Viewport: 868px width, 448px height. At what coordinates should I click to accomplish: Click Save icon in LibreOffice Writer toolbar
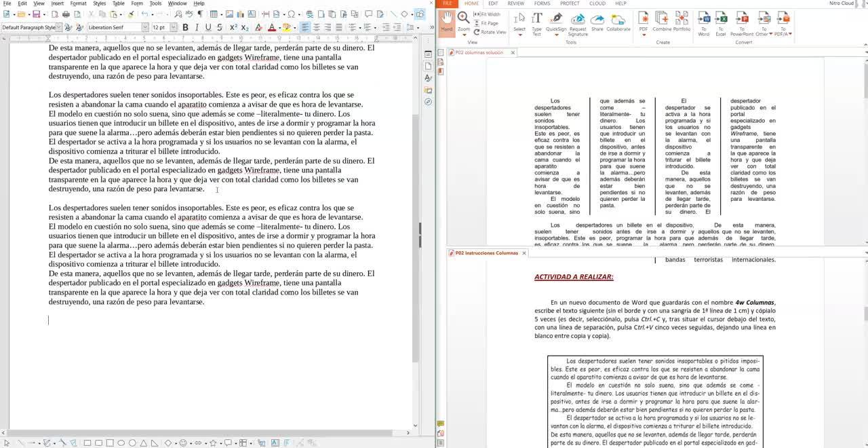pyautogui.click(x=37, y=14)
